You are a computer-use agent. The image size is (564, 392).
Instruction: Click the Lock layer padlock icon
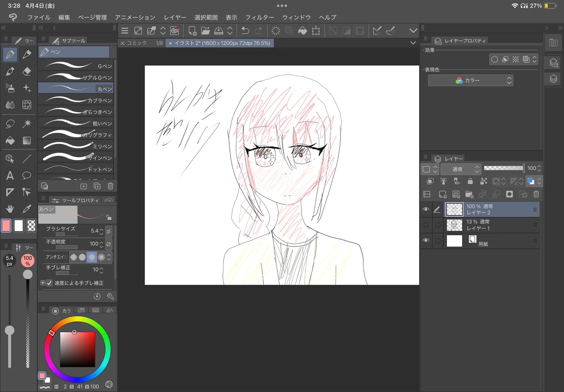(x=470, y=181)
